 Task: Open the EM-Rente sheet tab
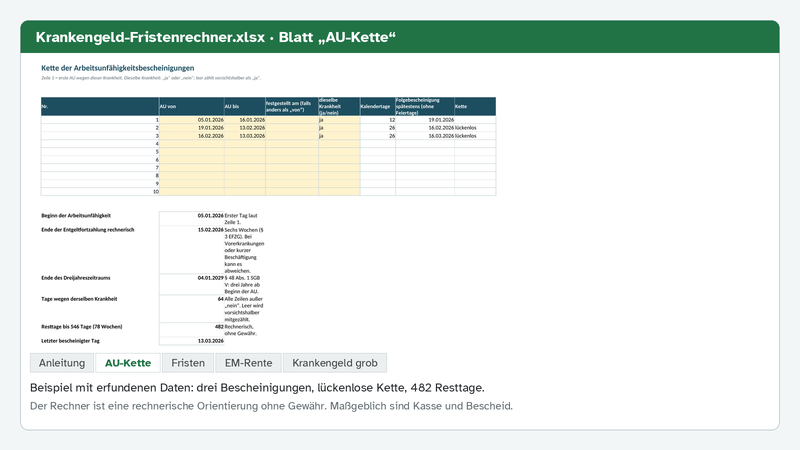(x=248, y=363)
